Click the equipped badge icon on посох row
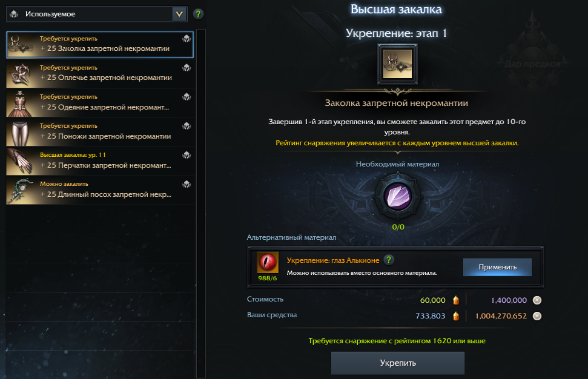This screenshot has width=588, height=379. (187, 184)
